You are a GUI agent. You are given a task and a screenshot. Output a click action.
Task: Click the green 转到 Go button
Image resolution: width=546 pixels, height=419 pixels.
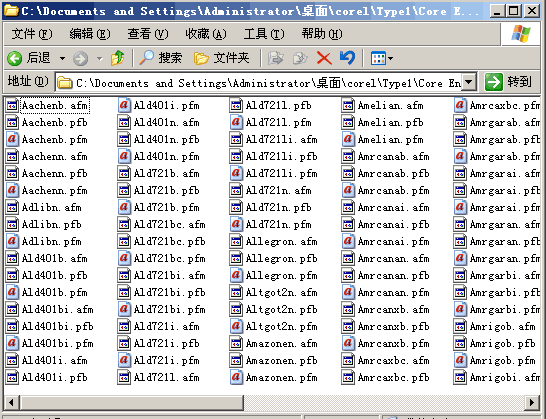pos(508,82)
